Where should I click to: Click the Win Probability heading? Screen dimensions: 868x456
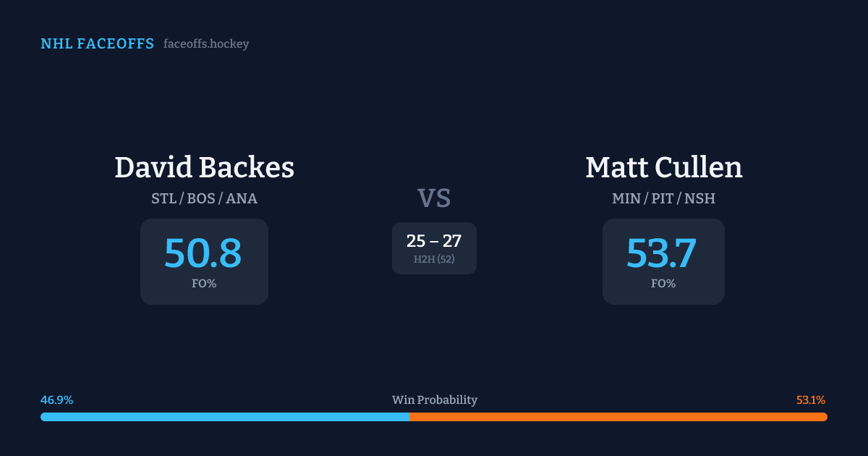click(x=434, y=400)
